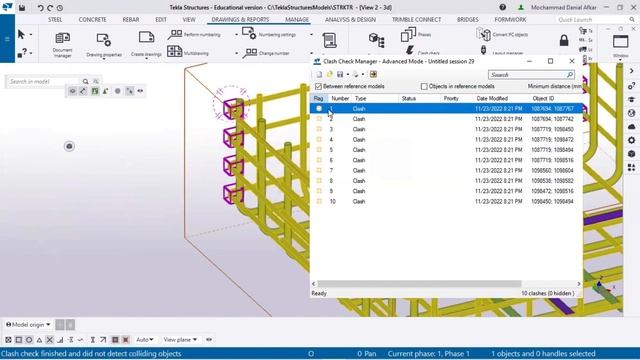Switch to the MANAGE tab
640x360 pixels.
click(297, 20)
